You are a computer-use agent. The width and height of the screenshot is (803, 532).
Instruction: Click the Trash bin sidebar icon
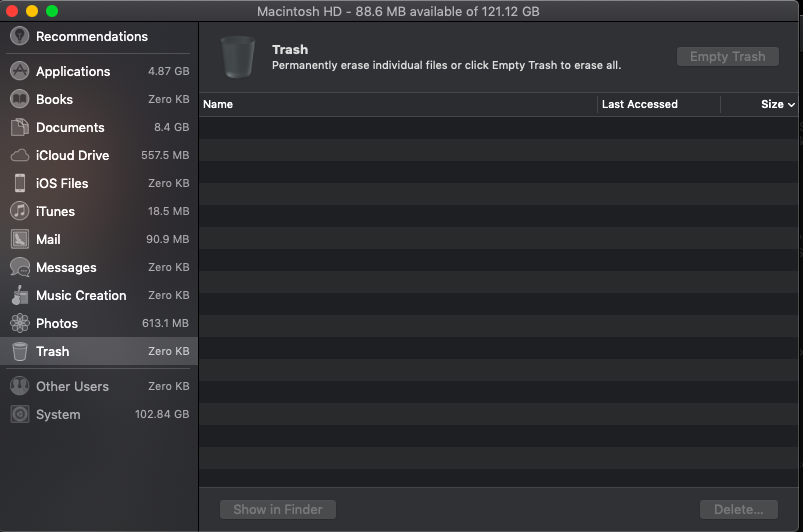(x=19, y=351)
